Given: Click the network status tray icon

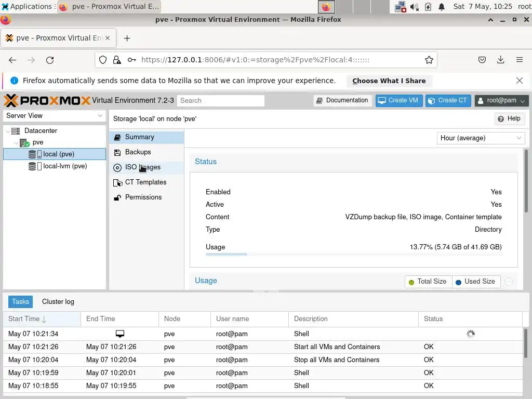Looking at the screenshot, I should pyautogui.click(x=401, y=7).
